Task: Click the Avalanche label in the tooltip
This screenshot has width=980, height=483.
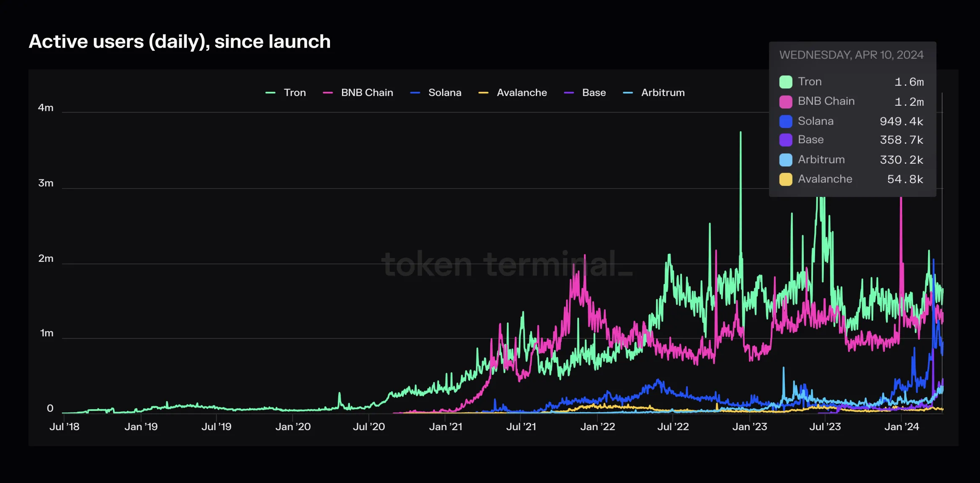Action: tap(825, 179)
